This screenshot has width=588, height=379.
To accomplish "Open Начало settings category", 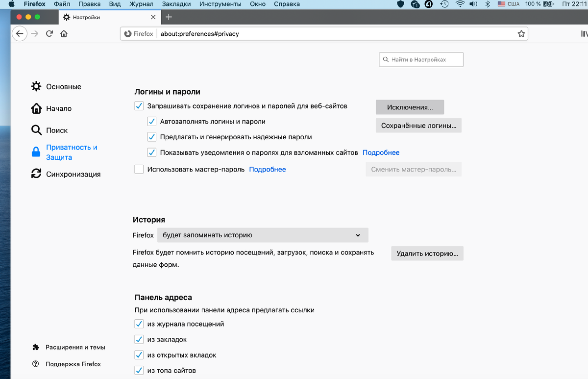I will 51,108.
